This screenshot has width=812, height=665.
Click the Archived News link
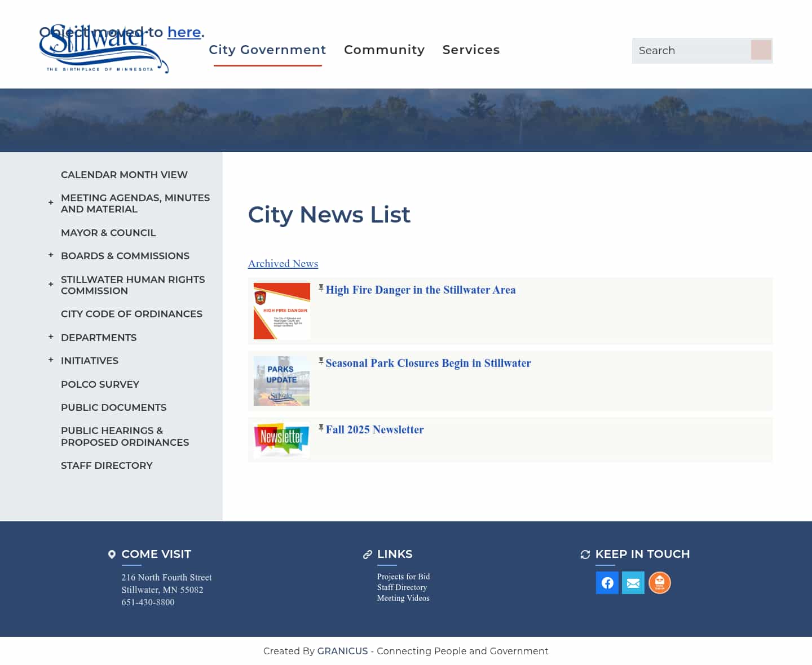(x=283, y=263)
